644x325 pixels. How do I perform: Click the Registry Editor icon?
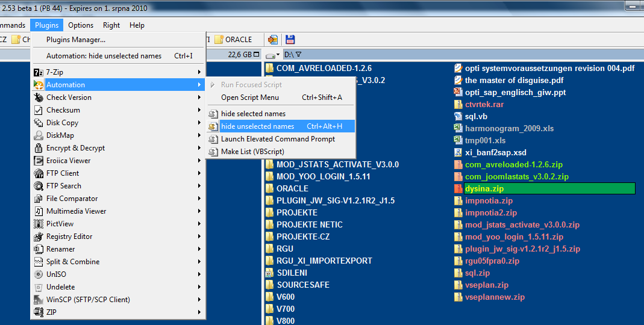point(38,237)
